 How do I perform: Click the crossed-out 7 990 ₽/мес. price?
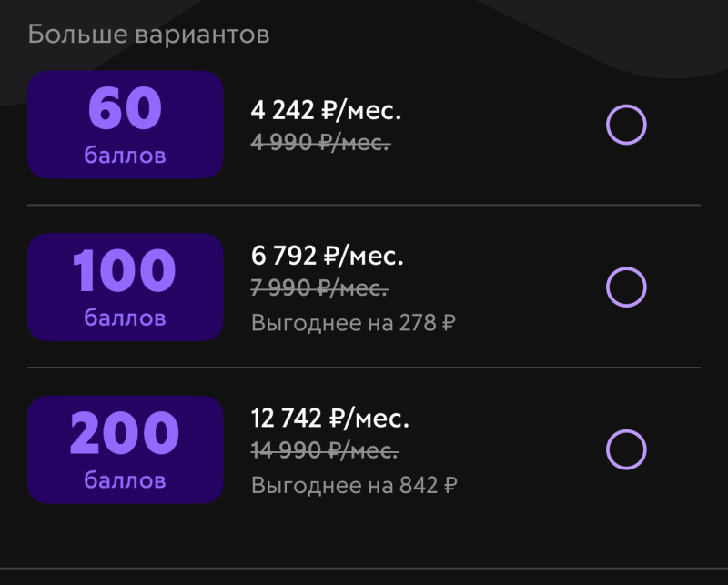320,287
